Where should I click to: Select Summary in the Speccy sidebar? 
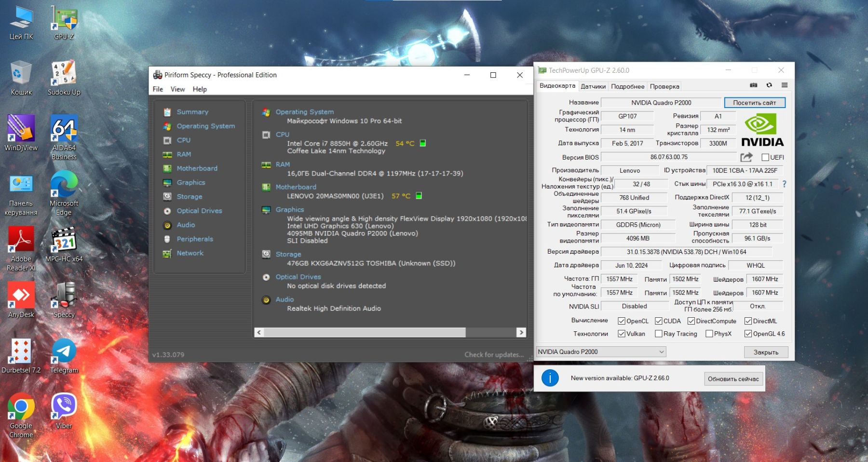[192, 112]
